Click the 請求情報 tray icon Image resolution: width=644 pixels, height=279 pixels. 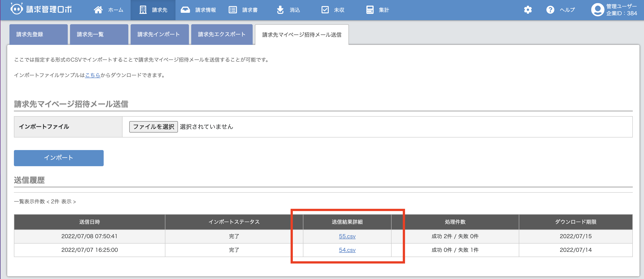coord(185,10)
